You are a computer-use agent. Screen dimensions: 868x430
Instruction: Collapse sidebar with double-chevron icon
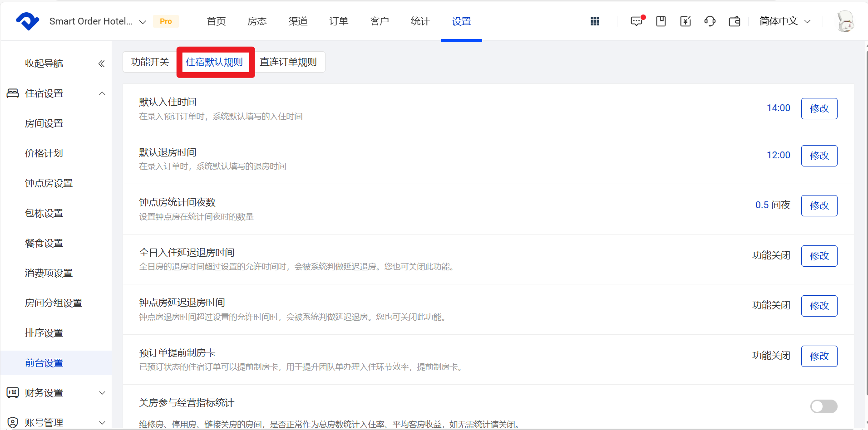pyautogui.click(x=101, y=64)
